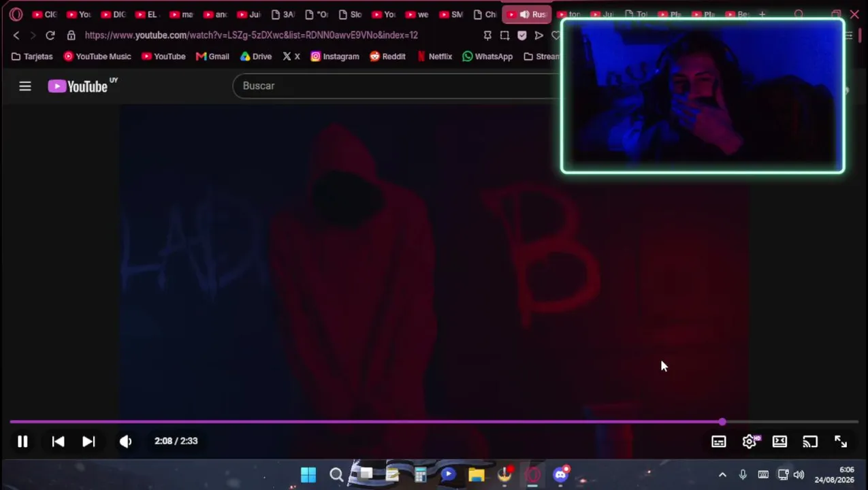Open the Opera main menu
868x490 pixels.
pyautogui.click(x=16, y=14)
